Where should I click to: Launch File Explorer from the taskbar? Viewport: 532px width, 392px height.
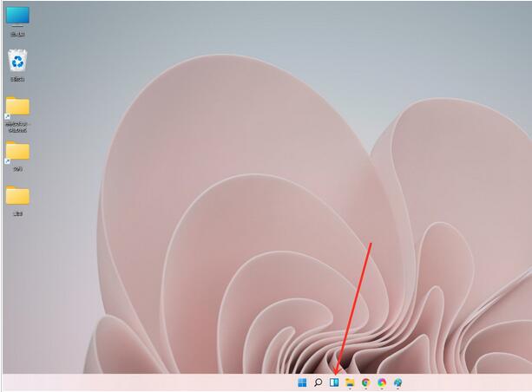tap(350, 382)
